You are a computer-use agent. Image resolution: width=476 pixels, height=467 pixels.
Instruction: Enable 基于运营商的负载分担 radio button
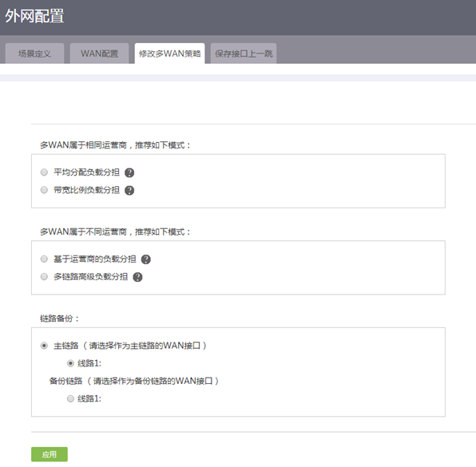pyautogui.click(x=44, y=259)
